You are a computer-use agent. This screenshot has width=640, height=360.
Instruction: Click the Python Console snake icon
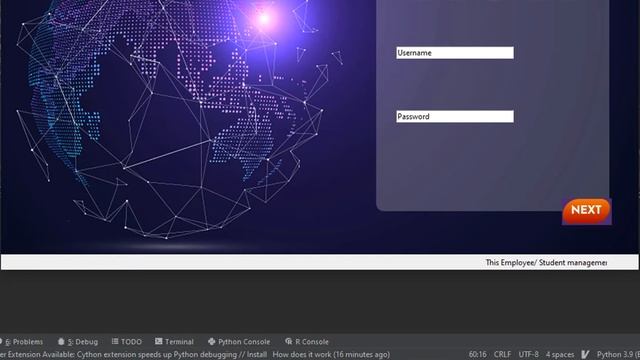211,341
